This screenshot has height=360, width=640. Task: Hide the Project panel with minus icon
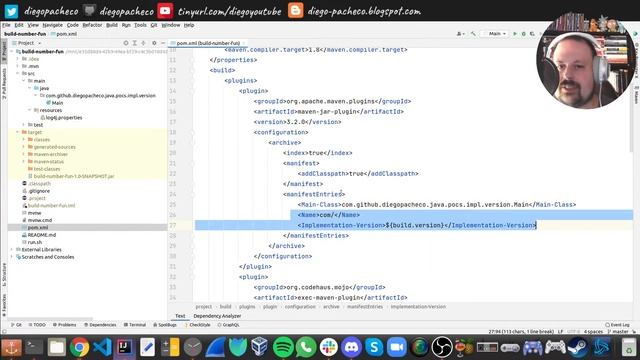163,43
